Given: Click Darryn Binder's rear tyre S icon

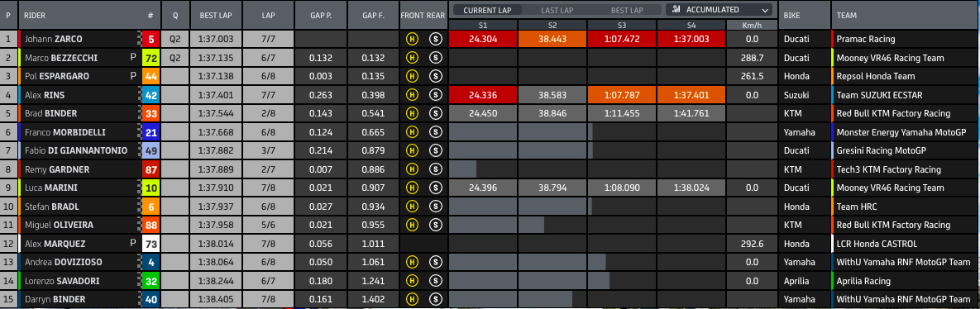Looking at the screenshot, I should tap(436, 299).
